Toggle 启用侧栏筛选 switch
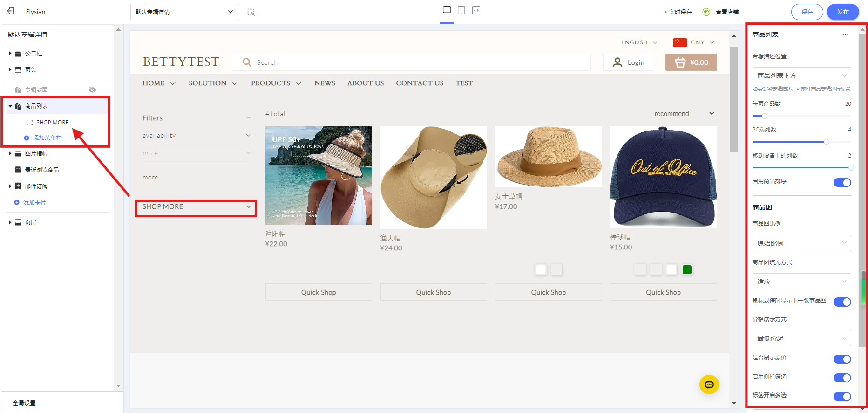 pos(842,378)
